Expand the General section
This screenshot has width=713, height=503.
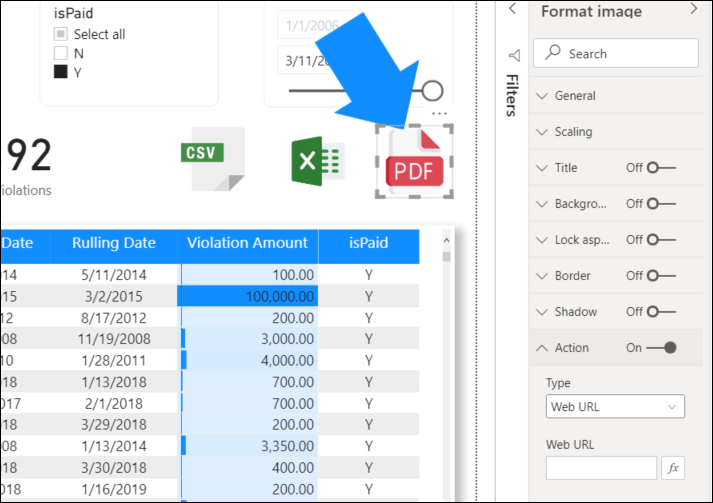click(x=575, y=96)
